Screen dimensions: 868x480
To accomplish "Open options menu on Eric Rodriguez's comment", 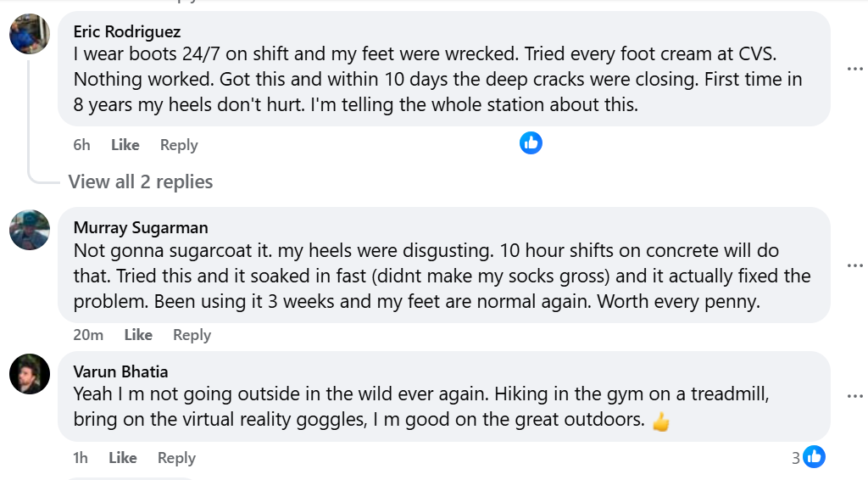I will pyautogui.click(x=854, y=69).
